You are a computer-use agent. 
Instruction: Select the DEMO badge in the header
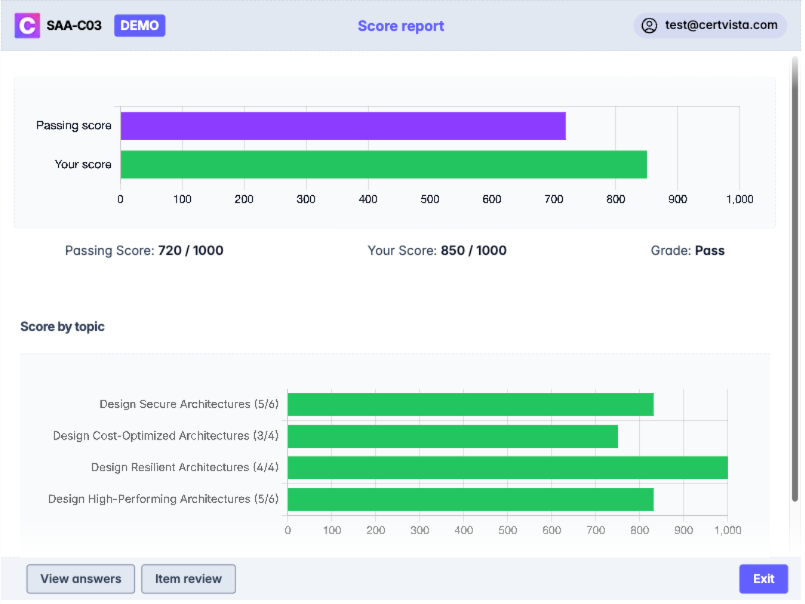pos(139,25)
